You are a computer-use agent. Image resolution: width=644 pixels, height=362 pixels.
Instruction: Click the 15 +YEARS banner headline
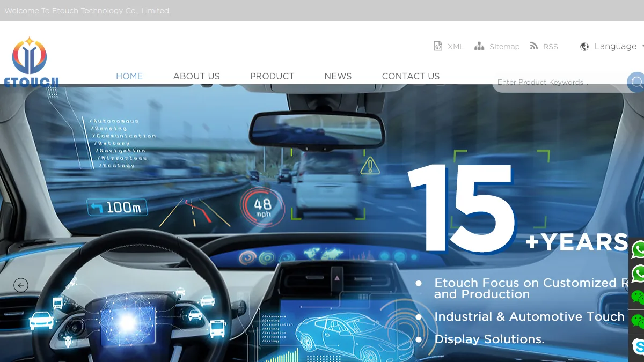[518, 209]
